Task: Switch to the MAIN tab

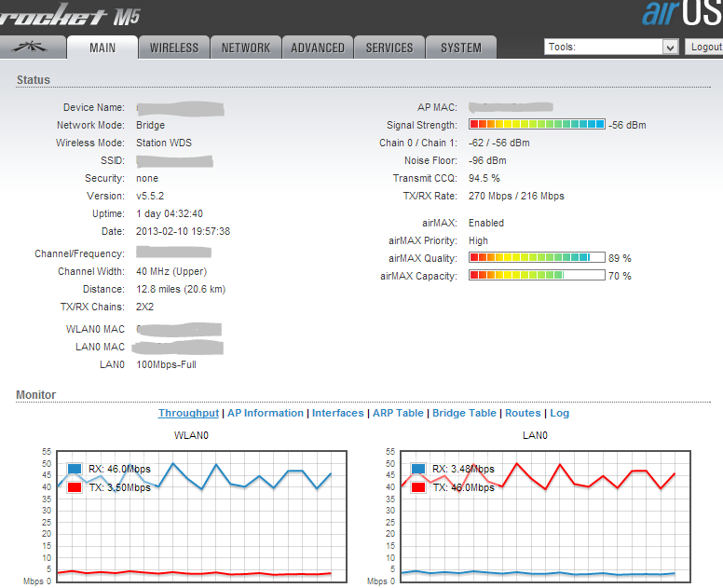Action: (102, 48)
